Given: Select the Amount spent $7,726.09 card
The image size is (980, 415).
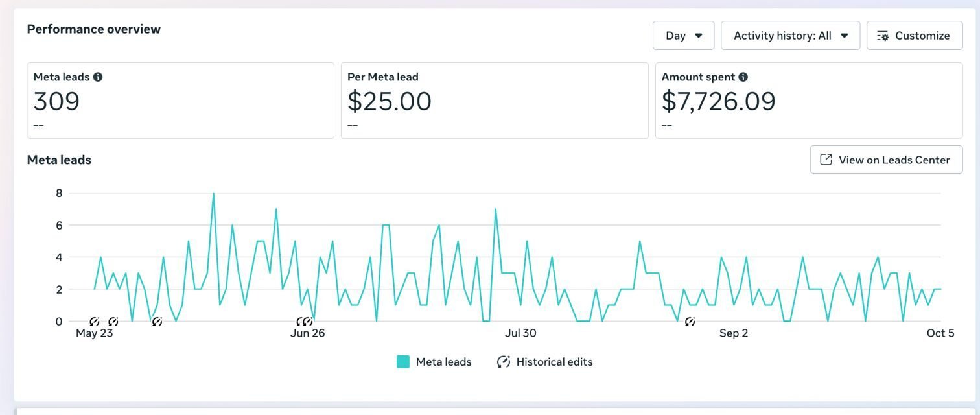Looking at the screenshot, I should click(808, 101).
